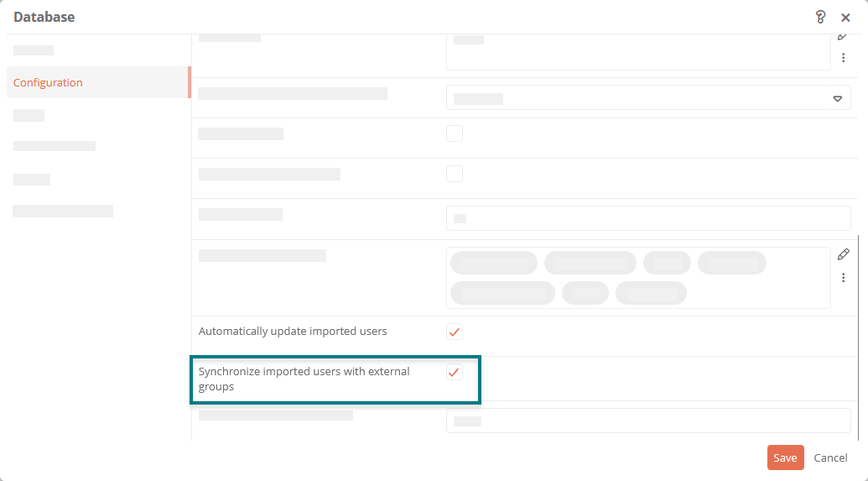Viewport: 868px width, 481px height.
Task: Uncheck Synchronize imported users with external groups
Action: coord(455,373)
